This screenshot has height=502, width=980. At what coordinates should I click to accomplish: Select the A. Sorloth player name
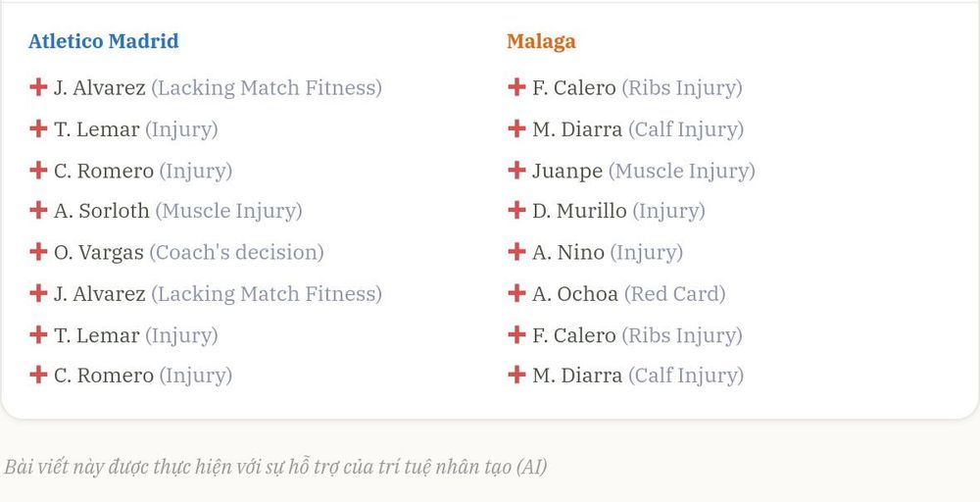(101, 211)
